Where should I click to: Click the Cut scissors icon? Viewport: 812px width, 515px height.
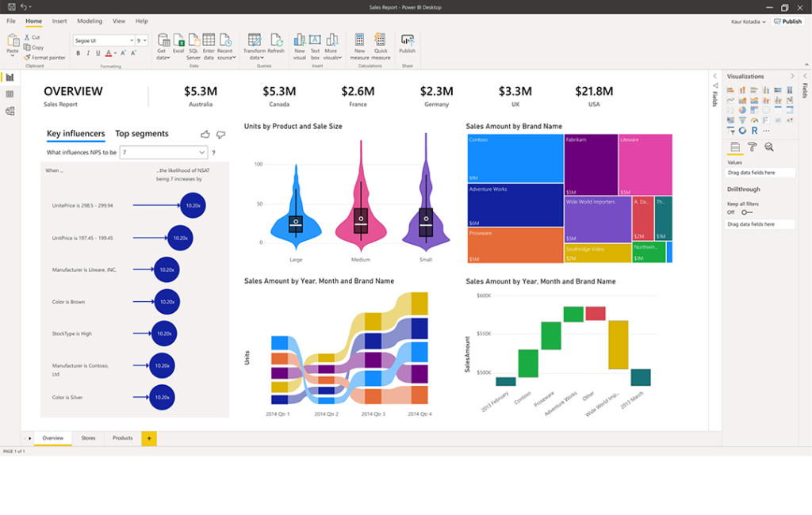(x=27, y=37)
